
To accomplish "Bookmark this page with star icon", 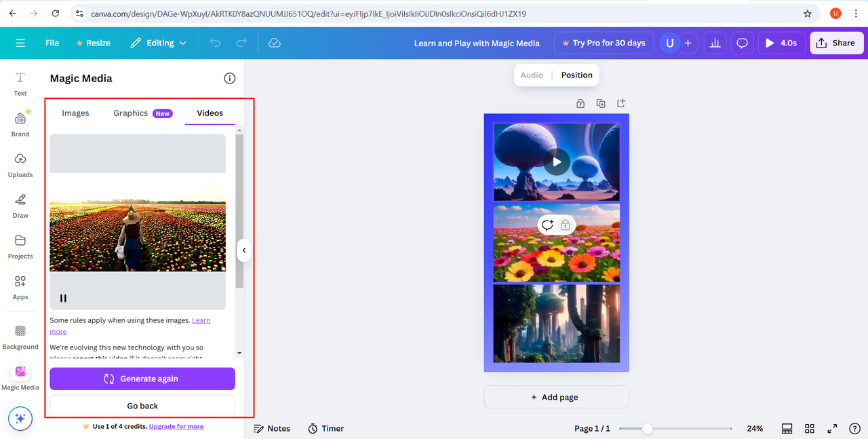I will tap(808, 14).
